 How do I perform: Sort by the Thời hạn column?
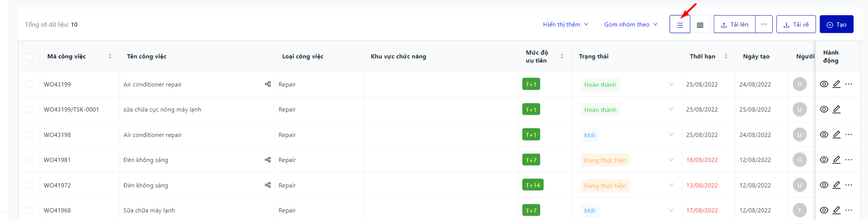coord(726,56)
